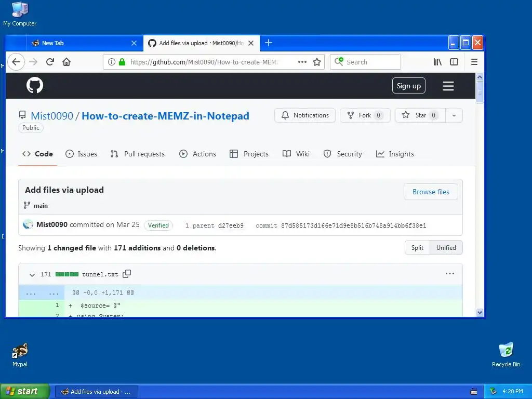This screenshot has height=399, width=532.
Task: Open the Mist0090 owner link
Action: [52, 116]
